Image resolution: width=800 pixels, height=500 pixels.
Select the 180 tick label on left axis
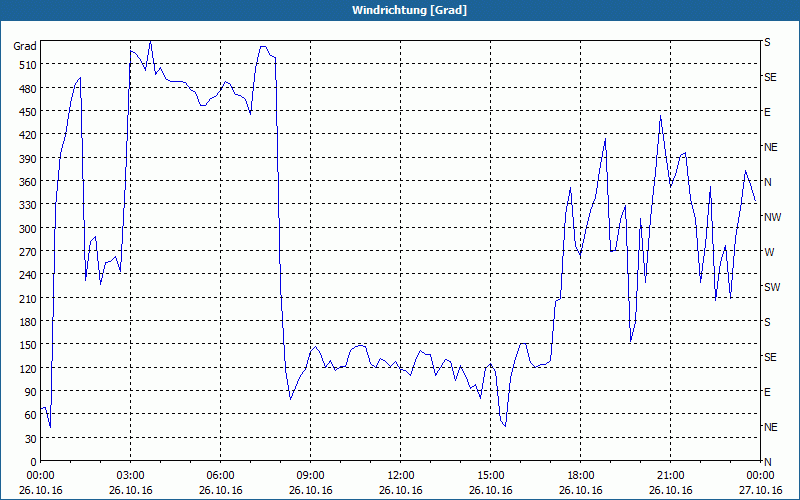click(x=26, y=322)
